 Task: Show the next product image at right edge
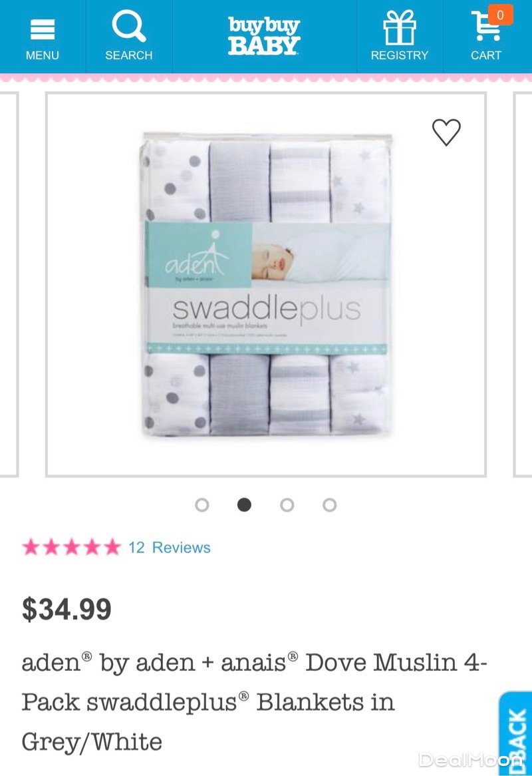(x=523, y=285)
